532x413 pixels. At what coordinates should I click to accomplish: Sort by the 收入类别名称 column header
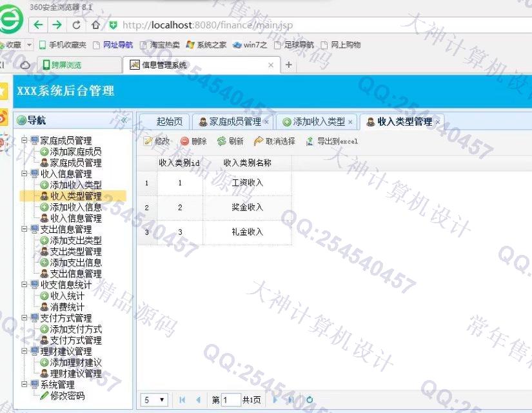tap(247, 163)
